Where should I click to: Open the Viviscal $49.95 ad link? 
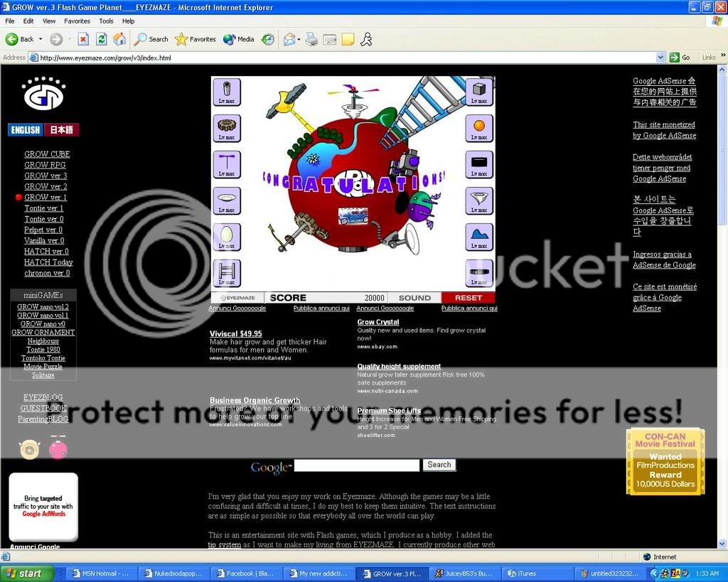point(236,334)
